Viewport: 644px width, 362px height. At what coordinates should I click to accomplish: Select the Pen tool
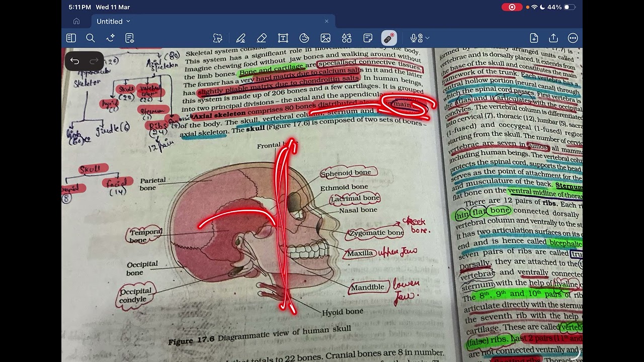tap(241, 38)
